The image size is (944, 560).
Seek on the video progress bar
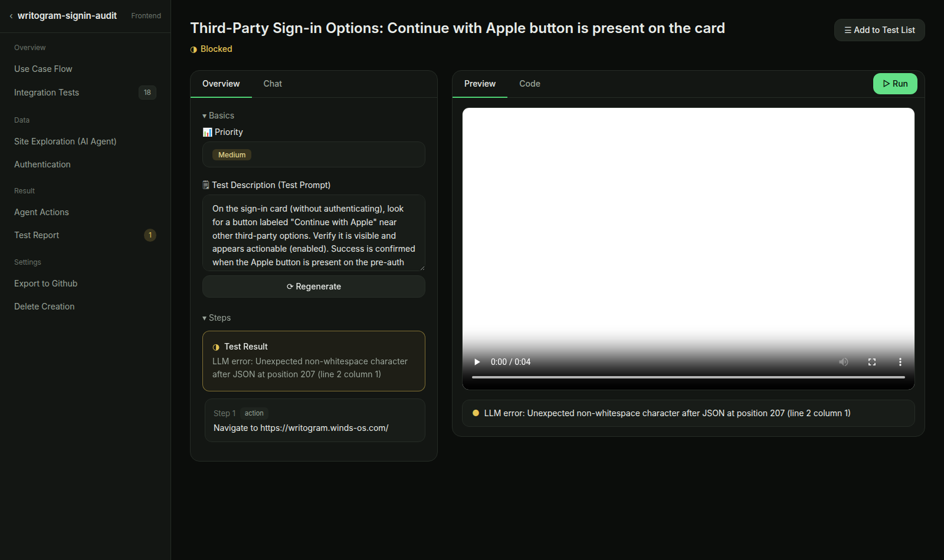[x=689, y=377]
